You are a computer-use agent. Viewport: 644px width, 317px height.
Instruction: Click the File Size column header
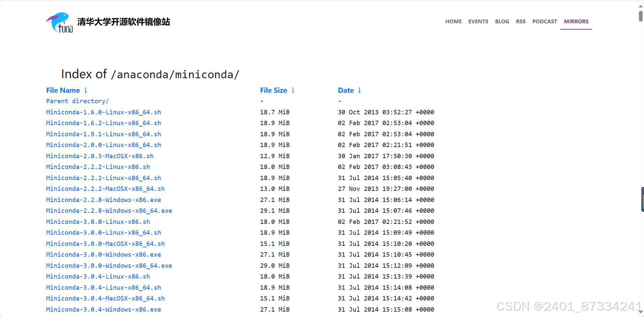point(273,90)
